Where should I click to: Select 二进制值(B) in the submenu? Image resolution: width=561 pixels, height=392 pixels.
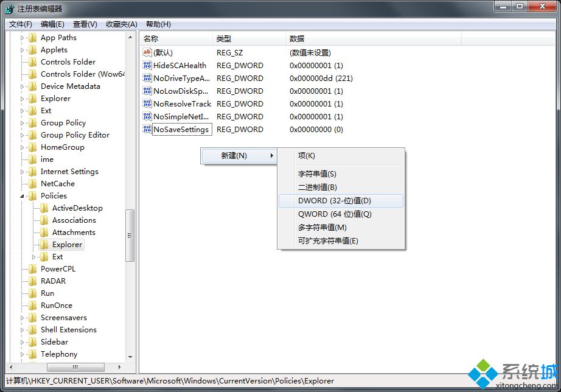[x=341, y=187]
